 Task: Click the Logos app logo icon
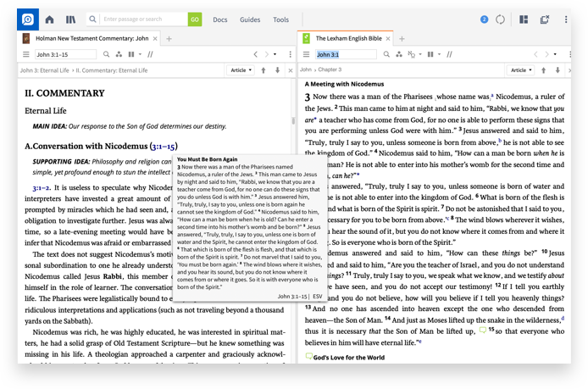pyautogui.click(x=28, y=19)
